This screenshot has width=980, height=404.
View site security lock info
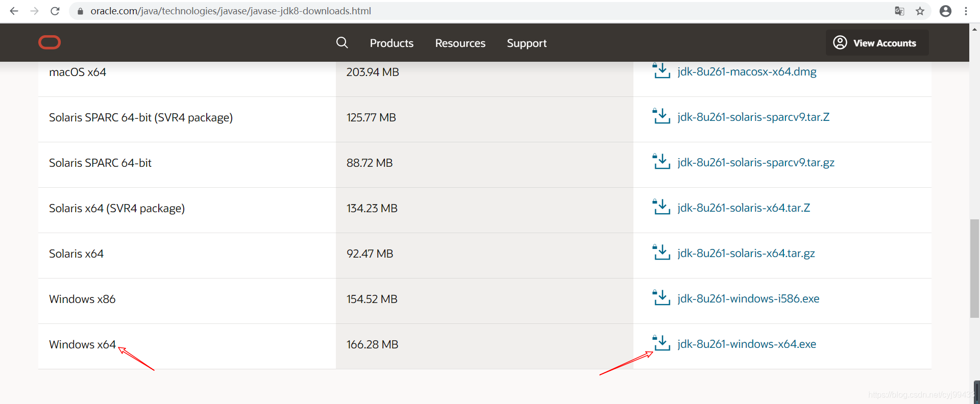pos(80,11)
